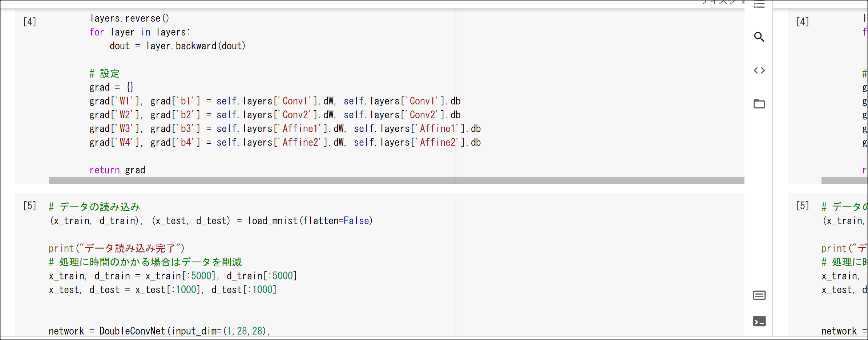Click the 'return grad' line
The height and width of the screenshot is (340, 868).
117,170
